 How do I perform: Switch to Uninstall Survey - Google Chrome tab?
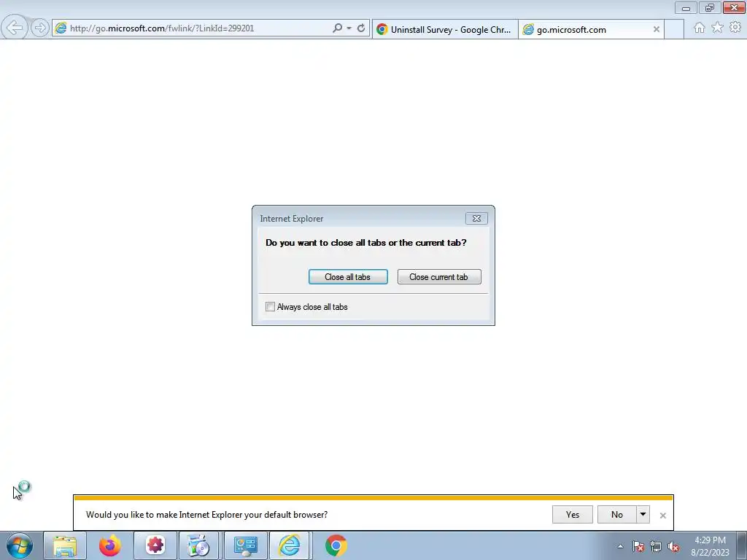[445, 29]
